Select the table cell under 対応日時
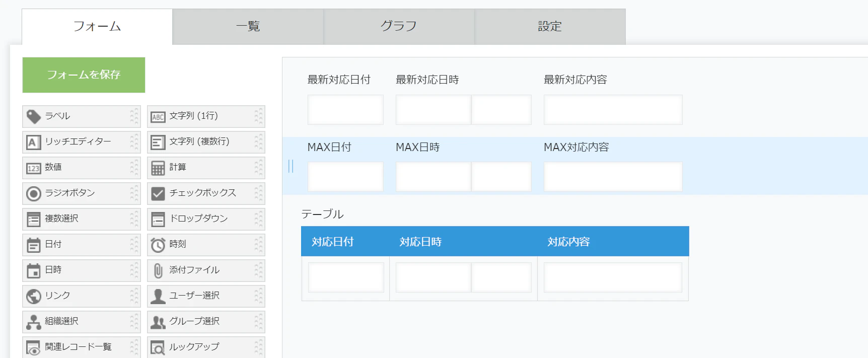The height and width of the screenshot is (358, 868). click(x=463, y=277)
